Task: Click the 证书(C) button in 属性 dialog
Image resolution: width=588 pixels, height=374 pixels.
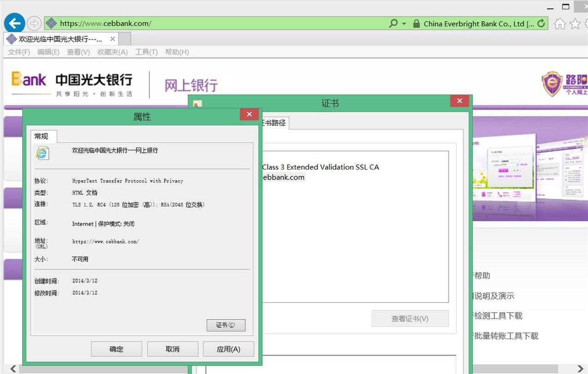Action: 226,325
